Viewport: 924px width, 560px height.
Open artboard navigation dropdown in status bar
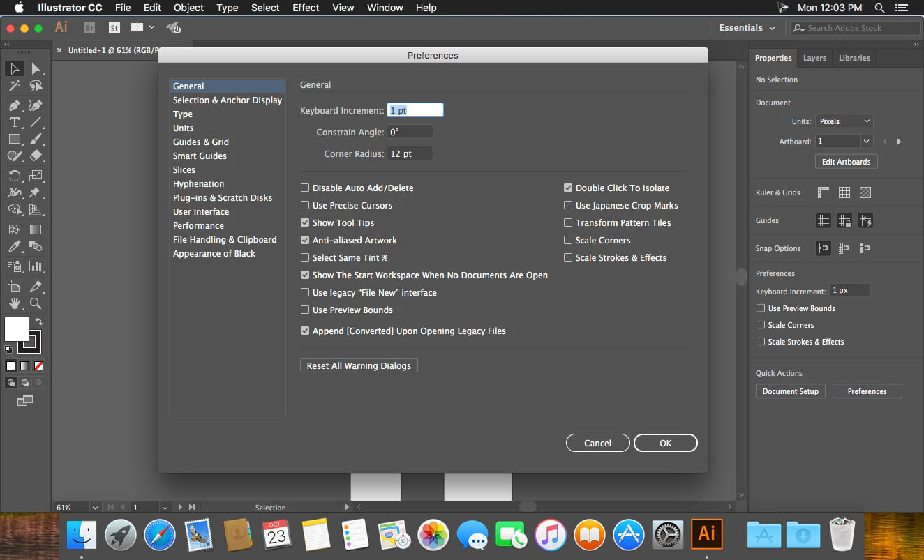[165, 507]
